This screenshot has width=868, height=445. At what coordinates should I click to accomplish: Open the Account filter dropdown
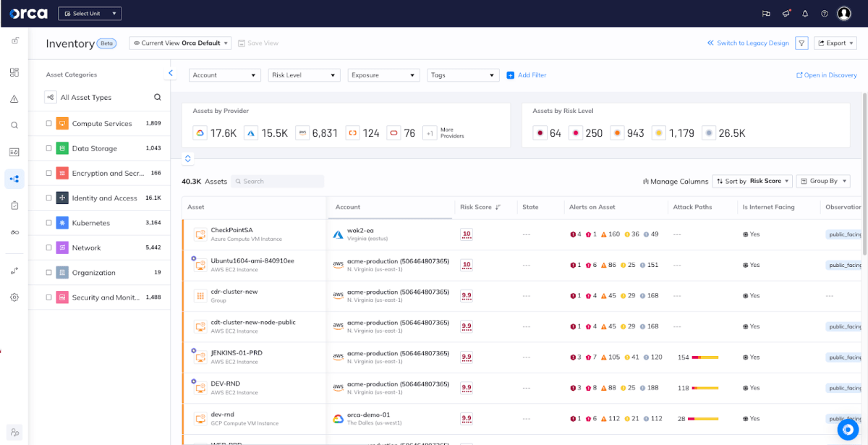[x=225, y=75]
